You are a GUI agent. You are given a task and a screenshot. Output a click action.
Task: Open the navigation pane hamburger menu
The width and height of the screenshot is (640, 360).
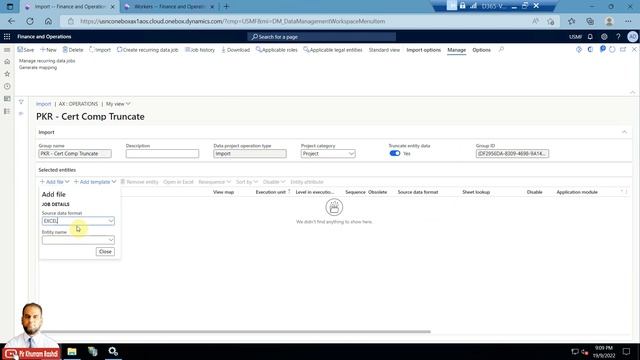pos(7,50)
